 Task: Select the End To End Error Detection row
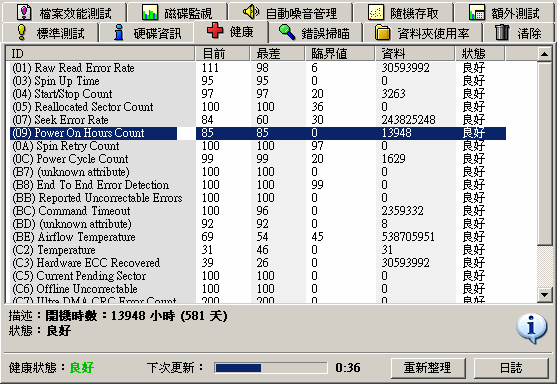258,185
